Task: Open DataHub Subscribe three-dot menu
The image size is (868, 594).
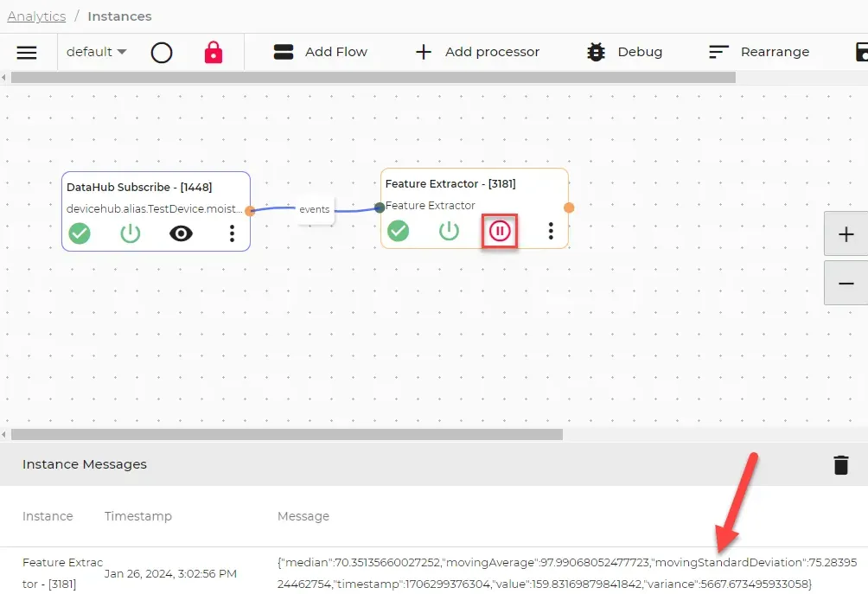Action: pos(232,233)
